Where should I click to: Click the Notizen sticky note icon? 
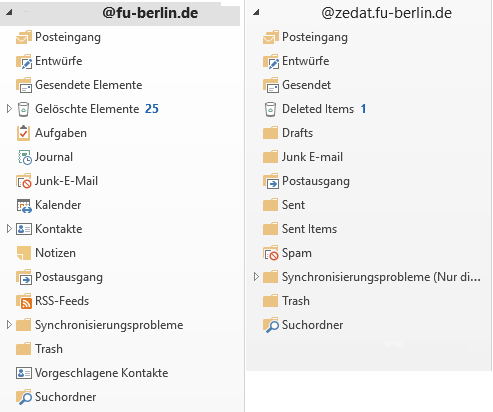point(24,253)
